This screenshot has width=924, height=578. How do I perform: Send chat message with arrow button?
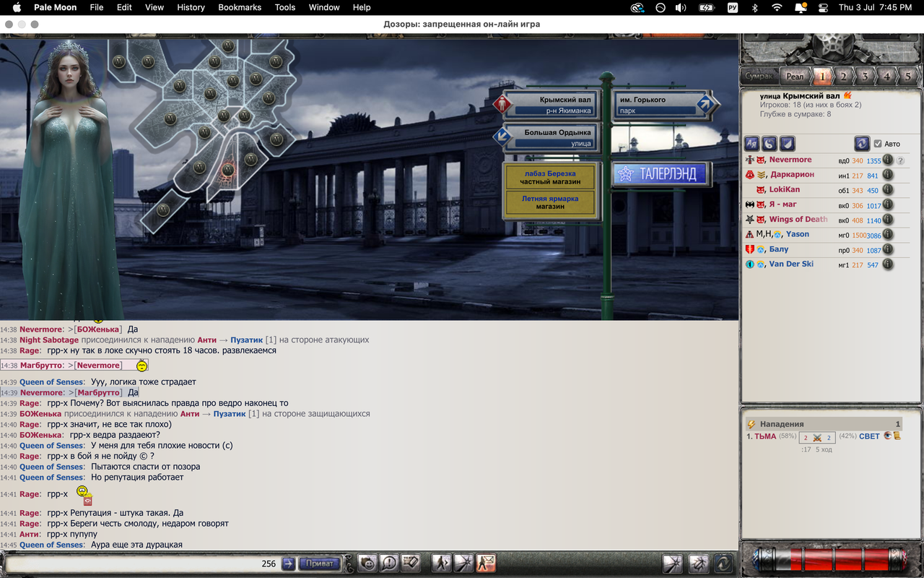pyautogui.click(x=289, y=564)
